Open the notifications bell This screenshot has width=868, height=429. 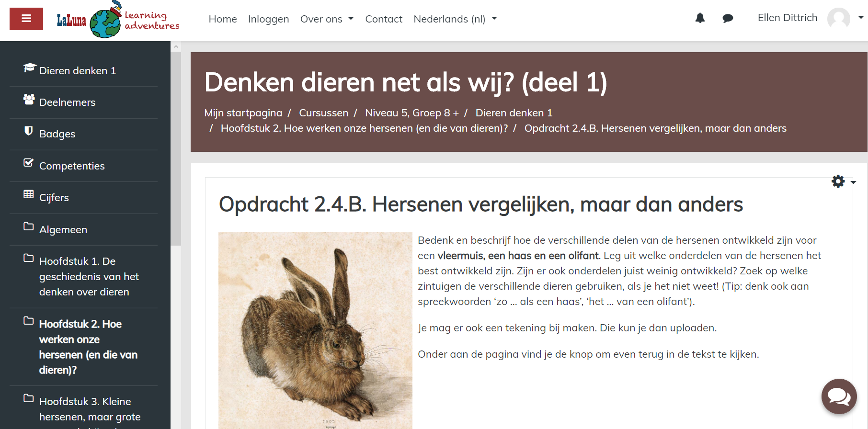(x=700, y=18)
